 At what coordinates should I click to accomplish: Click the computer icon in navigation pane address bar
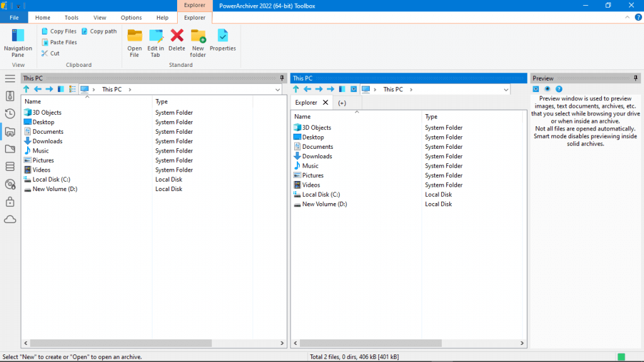(x=84, y=89)
